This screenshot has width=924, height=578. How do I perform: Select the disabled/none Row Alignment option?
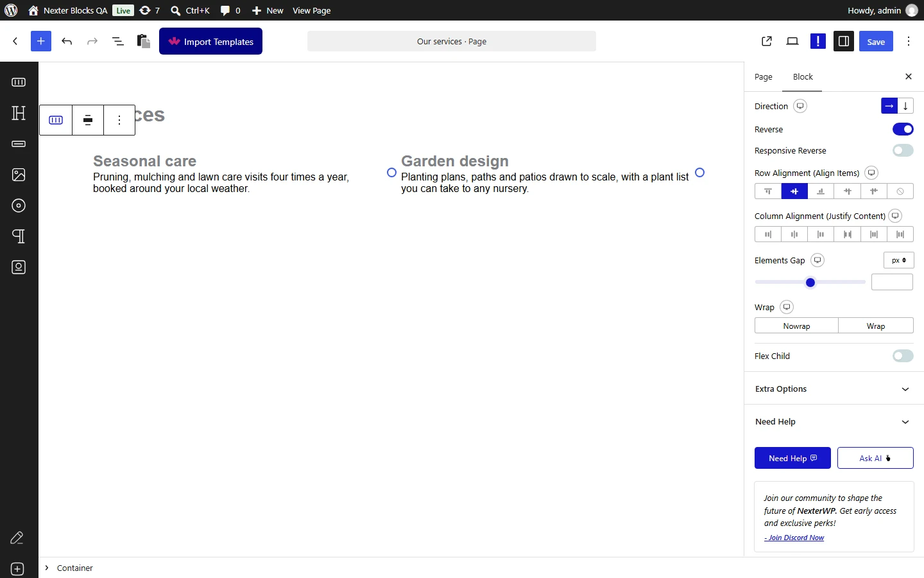click(900, 191)
